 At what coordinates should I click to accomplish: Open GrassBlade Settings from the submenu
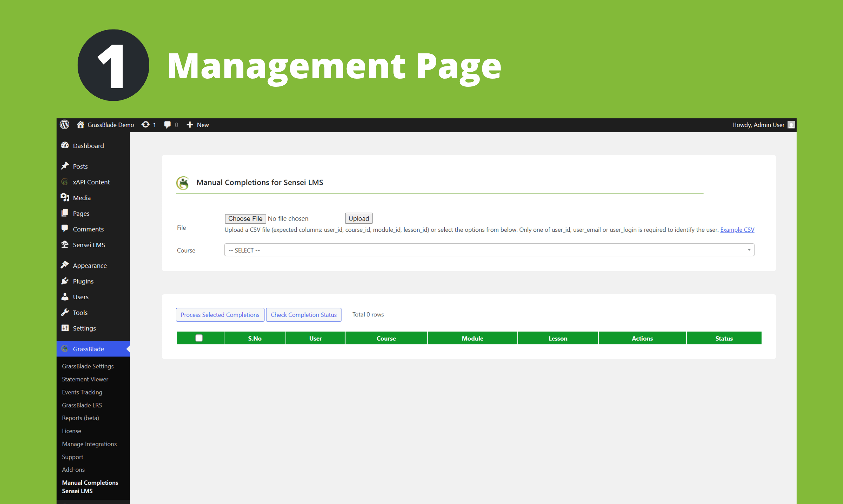[x=87, y=366]
